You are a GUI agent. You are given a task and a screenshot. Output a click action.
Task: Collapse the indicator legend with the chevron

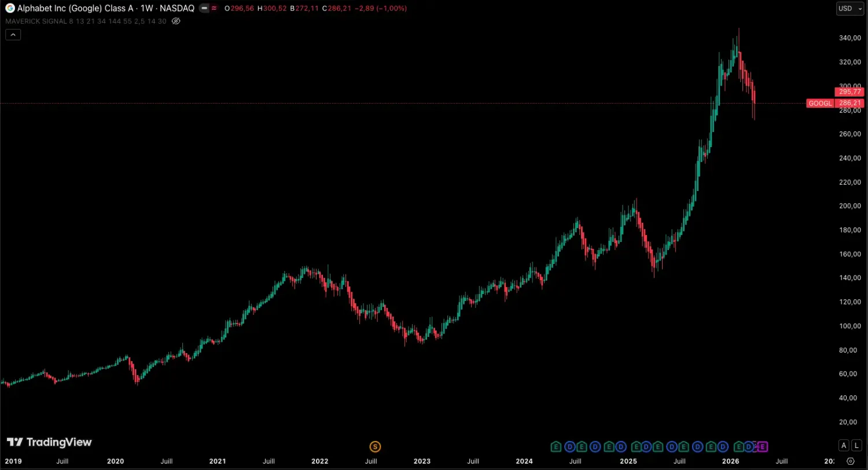point(13,34)
